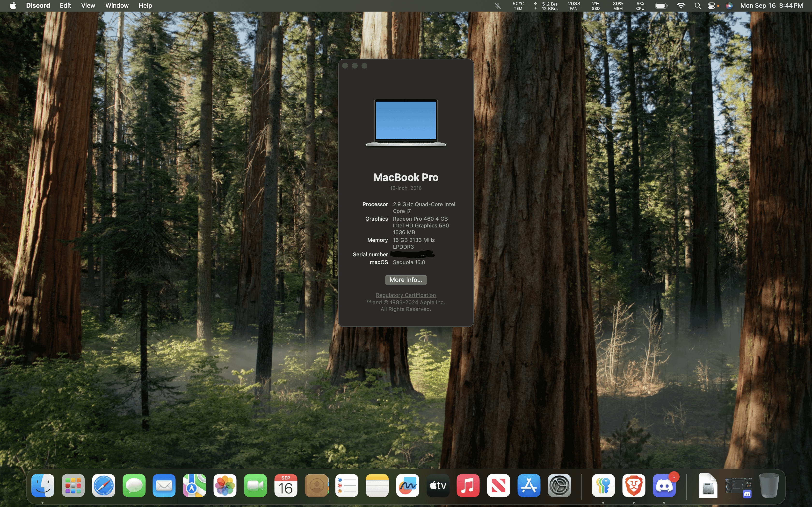Image resolution: width=812 pixels, height=507 pixels.
Task: Start FaceTime from the Dock
Action: point(255,485)
